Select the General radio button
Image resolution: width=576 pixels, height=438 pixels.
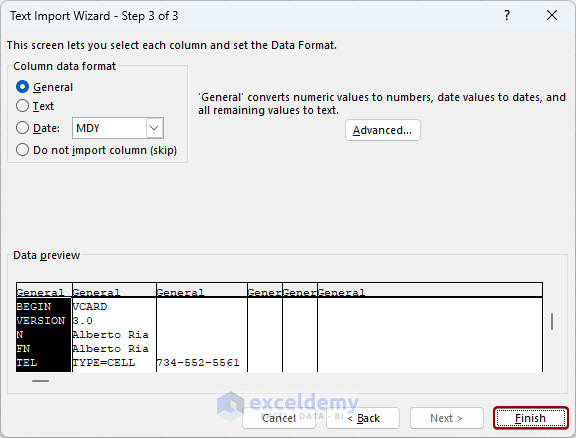point(22,87)
